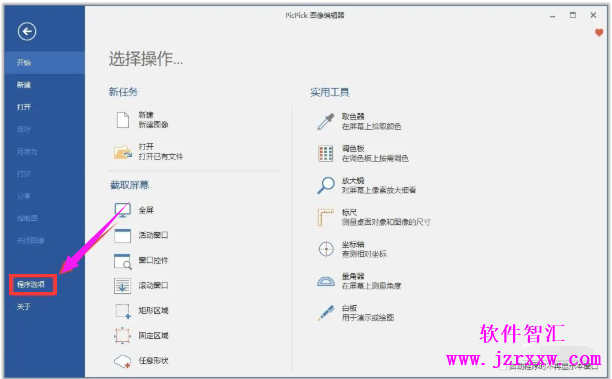Maximize the PicPick window

(573, 15)
